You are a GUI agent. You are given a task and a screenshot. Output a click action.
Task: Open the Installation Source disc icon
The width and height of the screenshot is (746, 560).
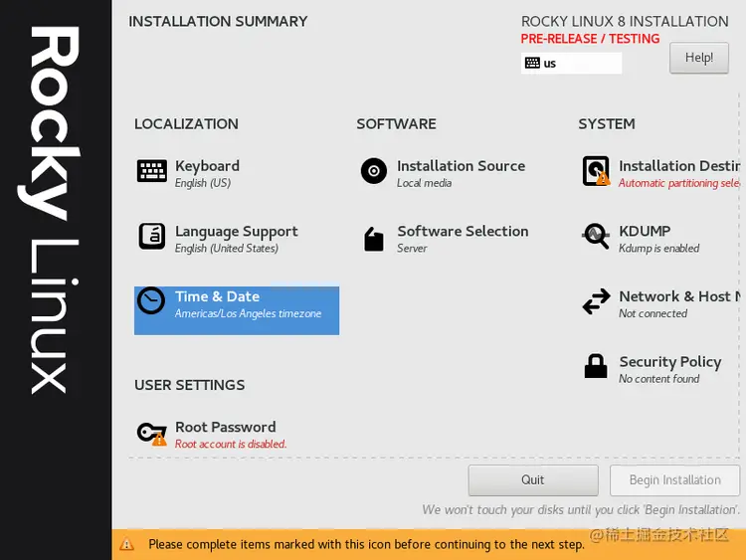coord(374,171)
